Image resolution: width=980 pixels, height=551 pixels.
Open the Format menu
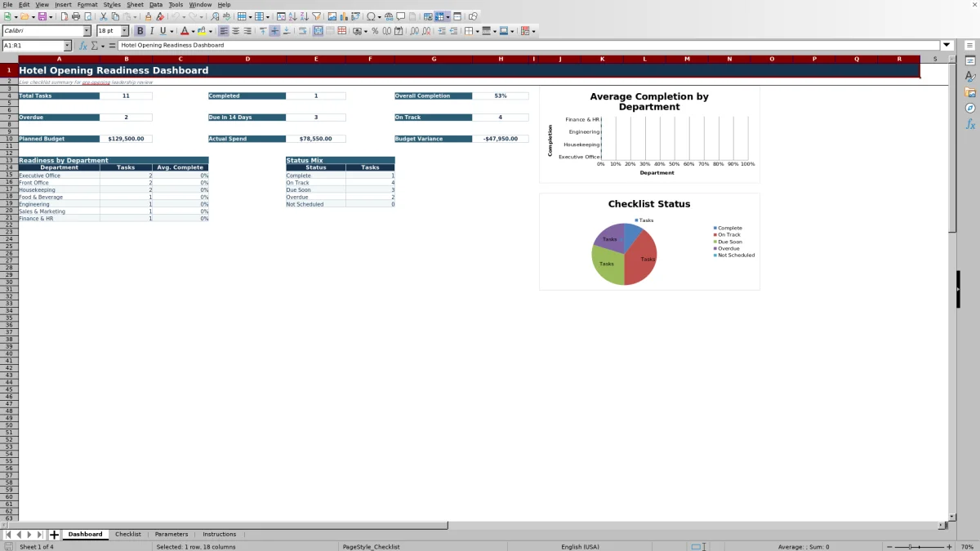tap(87, 5)
